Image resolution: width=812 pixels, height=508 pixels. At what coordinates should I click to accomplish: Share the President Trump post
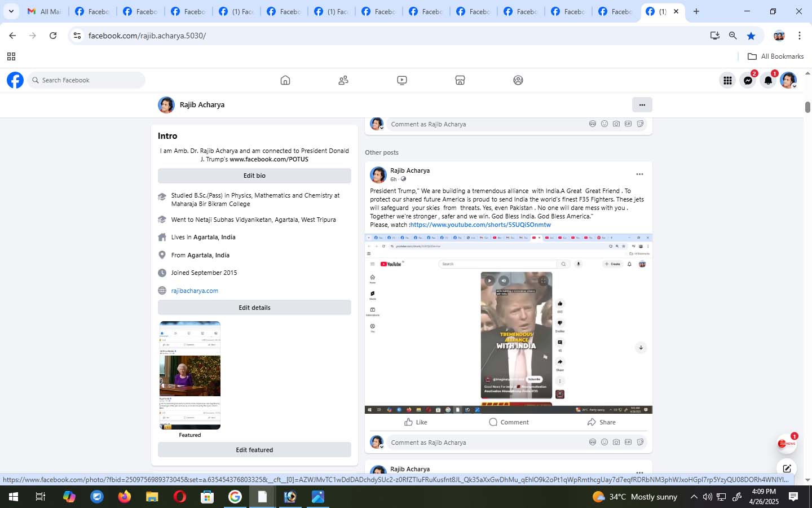tap(601, 422)
